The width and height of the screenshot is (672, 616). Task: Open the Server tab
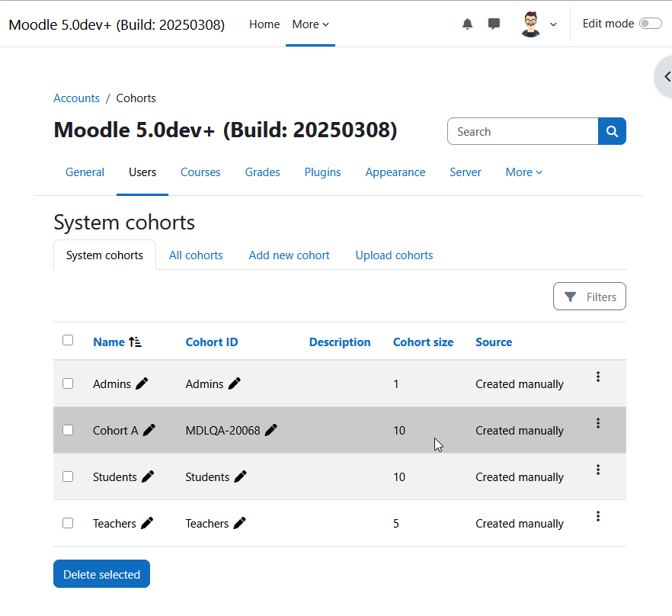[466, 172]
